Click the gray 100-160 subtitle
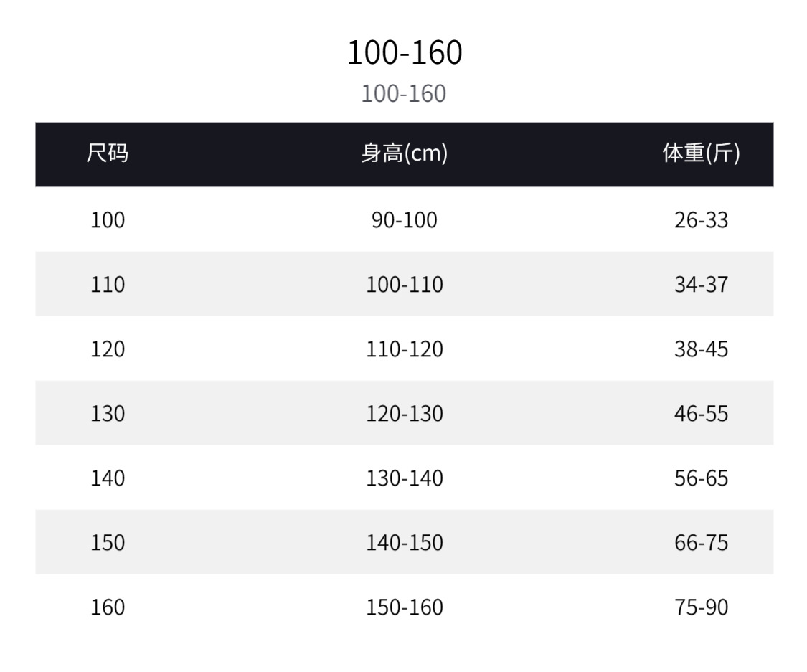807x672 pixels. [404, 93]
